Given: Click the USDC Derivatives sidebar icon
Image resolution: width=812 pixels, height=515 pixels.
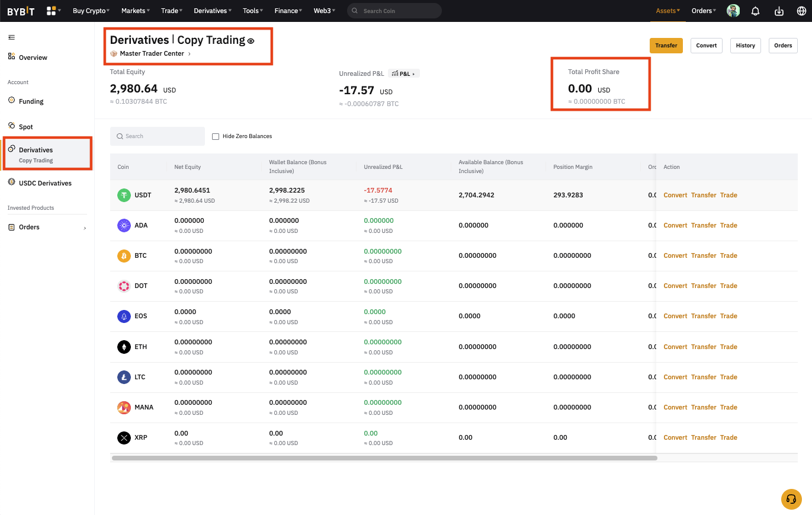Looking at the screenshot, I should coord(11,182).
